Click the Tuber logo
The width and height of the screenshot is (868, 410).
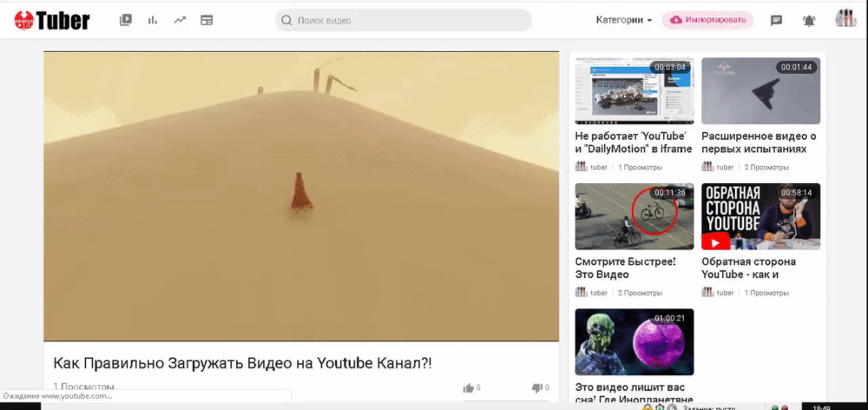(x=51, y=21)
